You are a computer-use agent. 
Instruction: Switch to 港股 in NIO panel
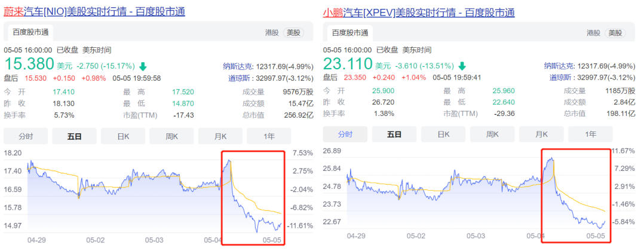pyautogui.click(x=272, y=33)
